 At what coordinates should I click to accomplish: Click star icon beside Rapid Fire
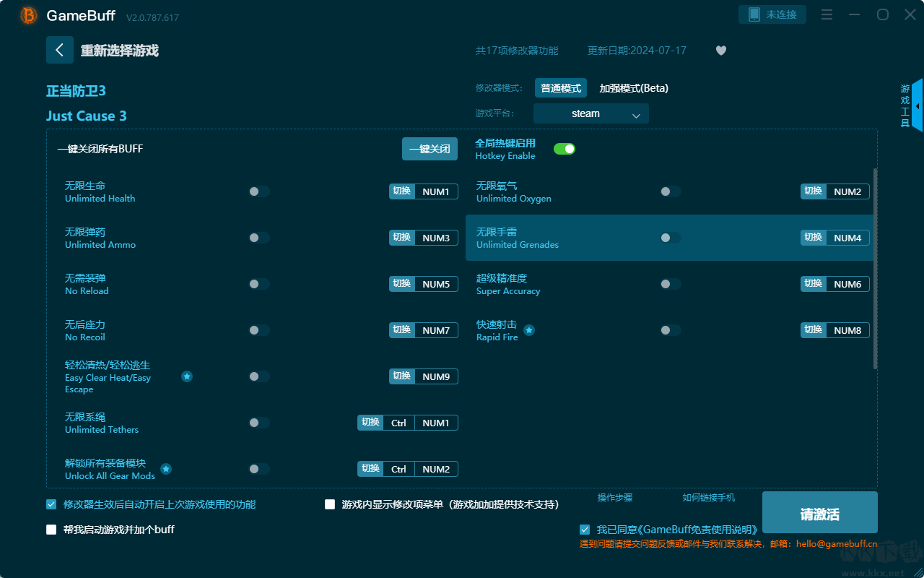529,330
